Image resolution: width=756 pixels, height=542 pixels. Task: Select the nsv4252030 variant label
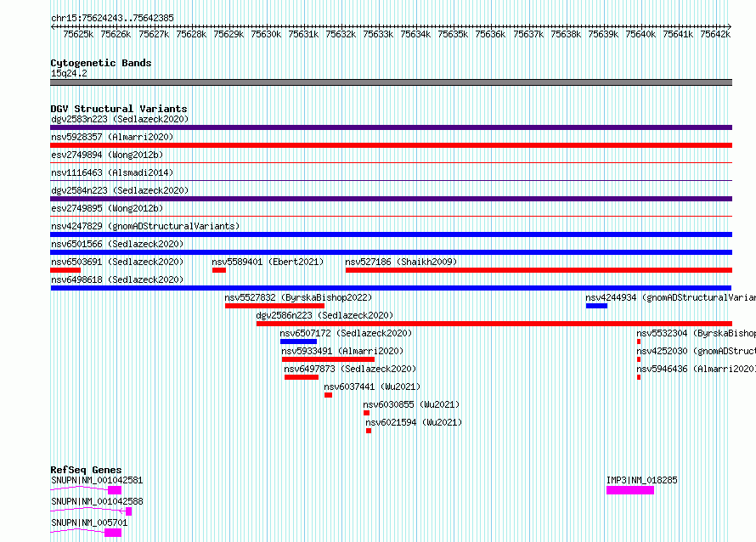(x=696, y=351)
